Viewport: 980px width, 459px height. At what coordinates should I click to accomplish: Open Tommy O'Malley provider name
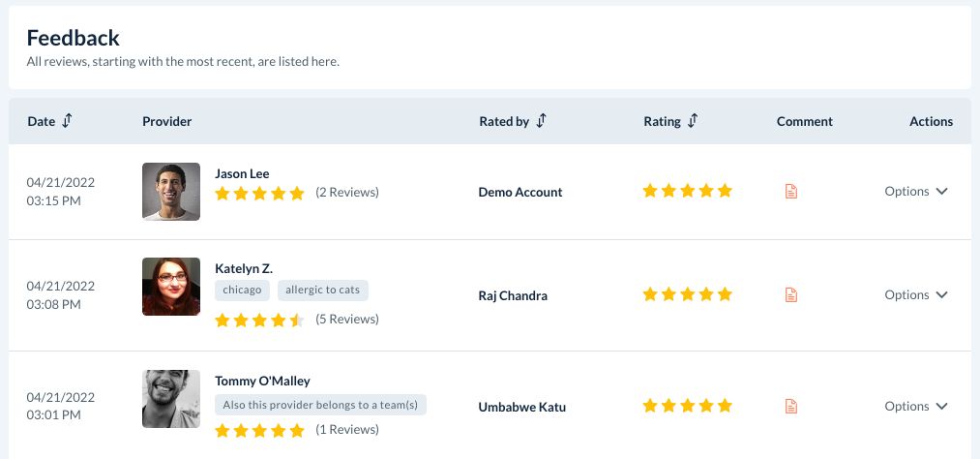click(262, 381)
